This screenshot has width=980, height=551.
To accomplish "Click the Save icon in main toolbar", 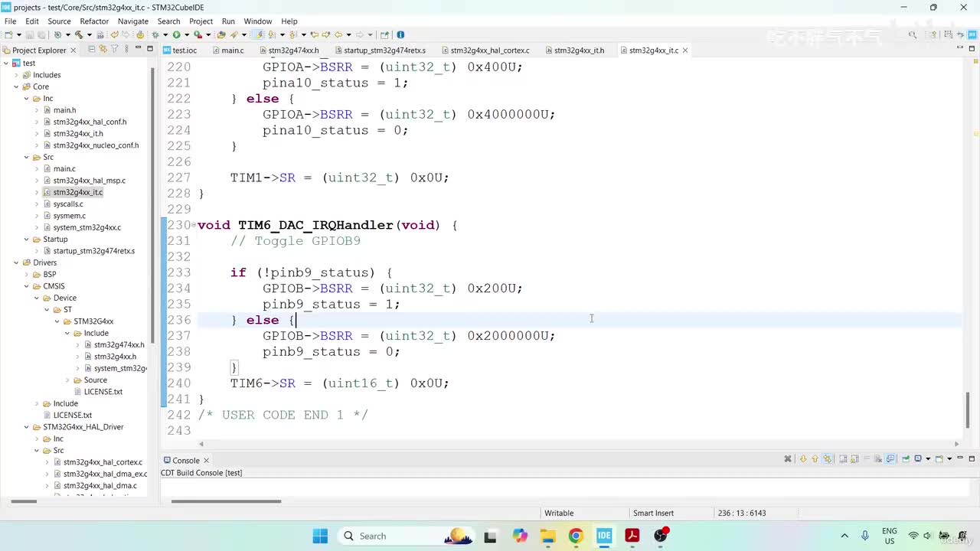I will click(x=31, y=34).
